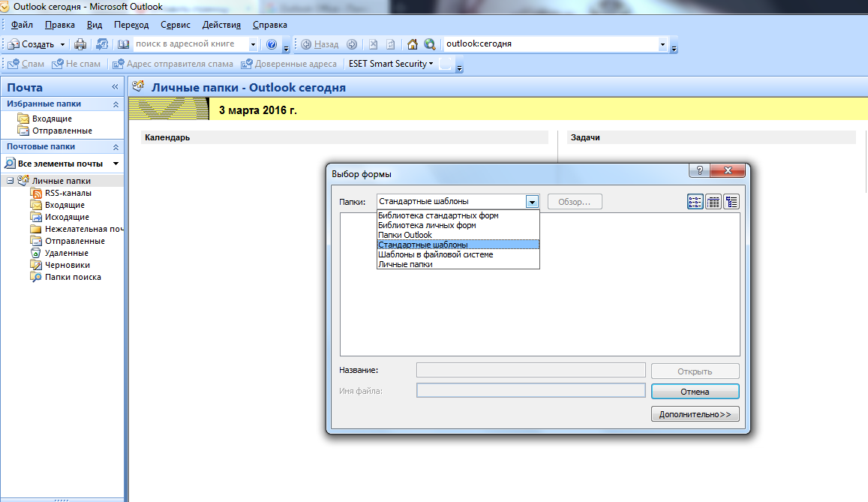Choose Стандартные шаблоны in the dropdown list
Image resolution: width=868 pixels, height=502 pixels.
458,245
